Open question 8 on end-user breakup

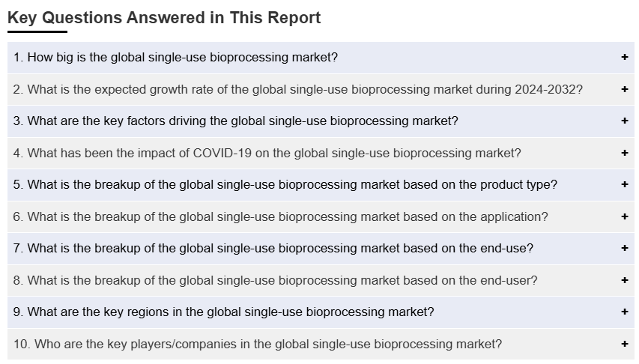(321, 280)
